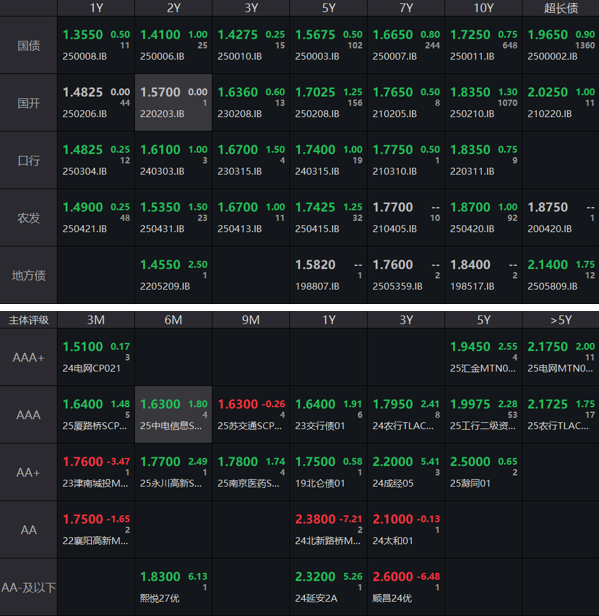Click the AA 3Y bond 24太和01
The height and width of the screenshot is (616, 599).
[x=392, y=541]
